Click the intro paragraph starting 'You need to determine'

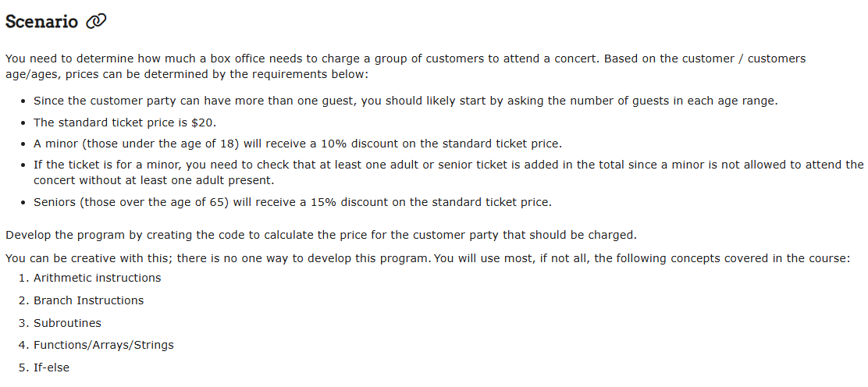pyautogui.click(x=405, y=66)
